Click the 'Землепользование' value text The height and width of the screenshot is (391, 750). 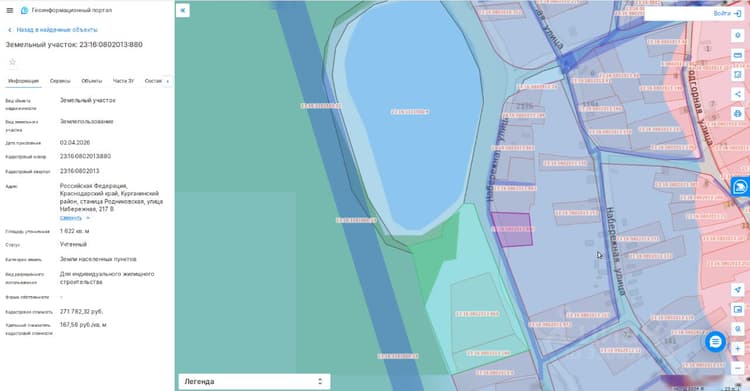tap(87, 122)
